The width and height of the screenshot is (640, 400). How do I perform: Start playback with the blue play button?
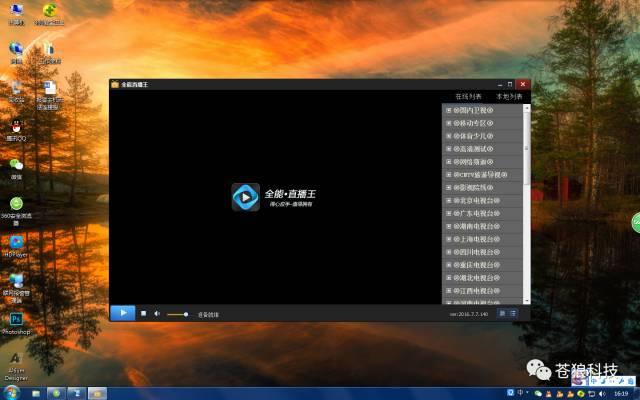point(123,313)
